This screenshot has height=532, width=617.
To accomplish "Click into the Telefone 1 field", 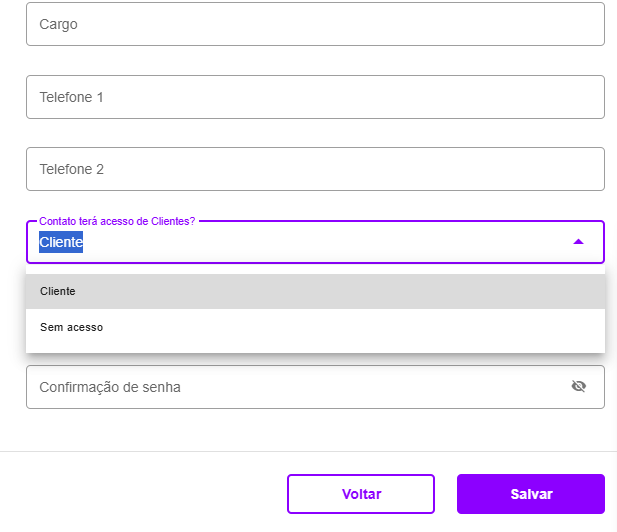I will (315, 97).
